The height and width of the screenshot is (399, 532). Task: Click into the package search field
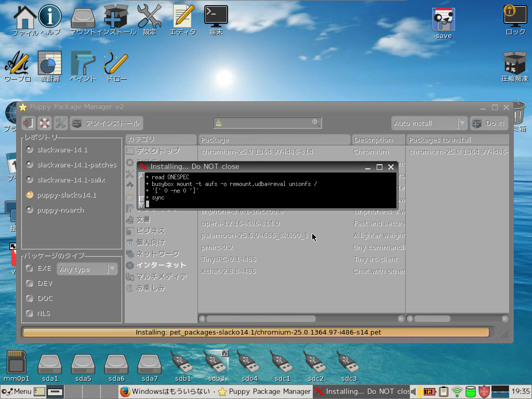tap(268, 123)
